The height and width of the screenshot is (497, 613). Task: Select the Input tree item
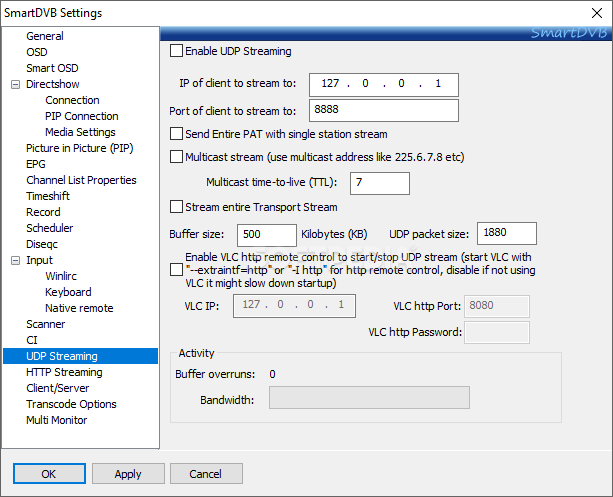[x=39, y=260]
